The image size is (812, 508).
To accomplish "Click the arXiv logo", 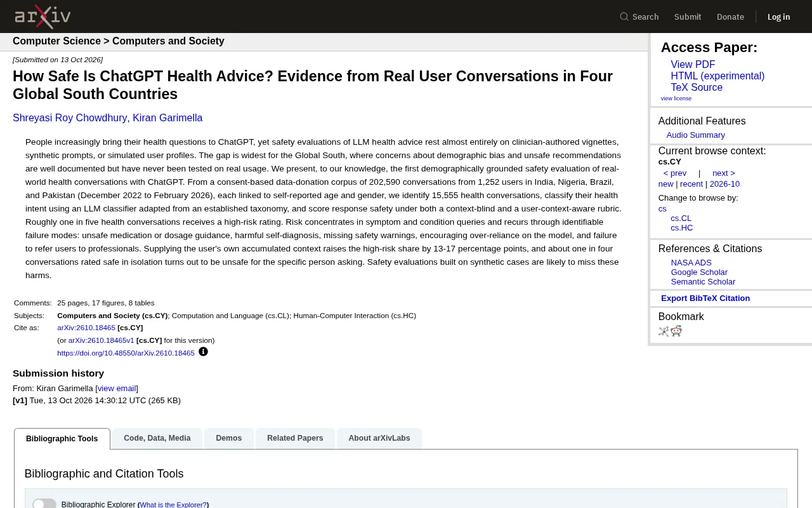I will (43, 17).
